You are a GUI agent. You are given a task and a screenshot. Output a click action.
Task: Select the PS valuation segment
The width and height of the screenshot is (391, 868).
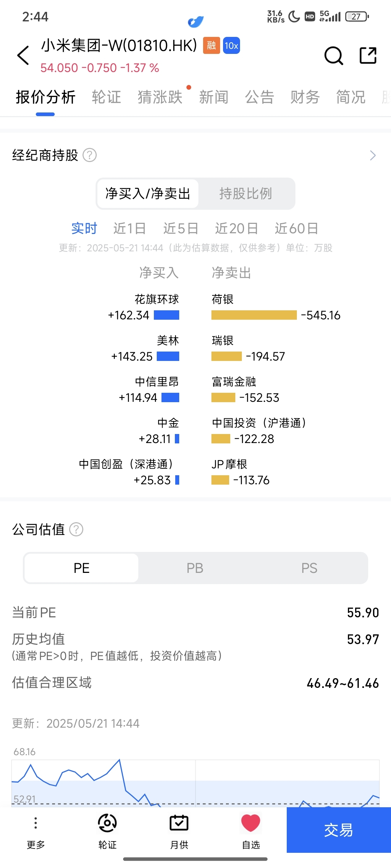[x=309, y=568]
